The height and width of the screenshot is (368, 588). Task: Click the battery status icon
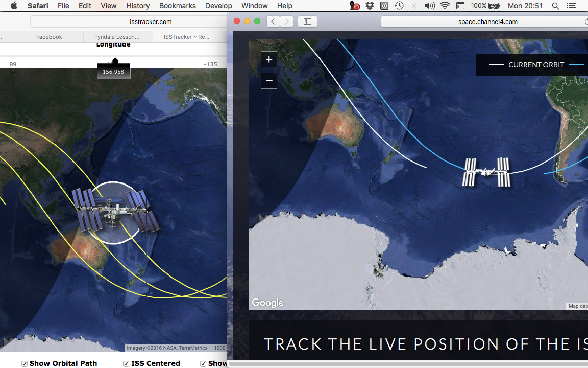[494, 6]
